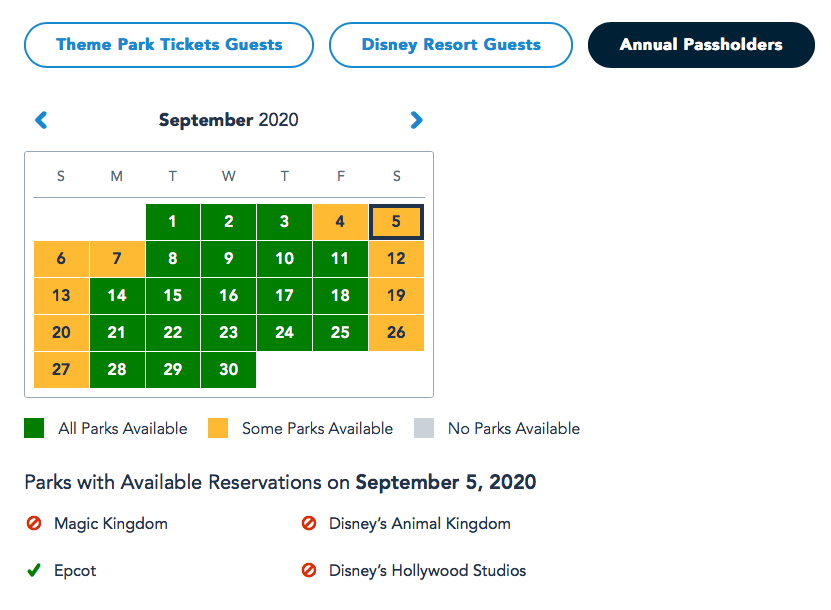The image size is (831, 610).
Task: Click the gray No Parks Available swatch
Action: [x=424, y=429]
